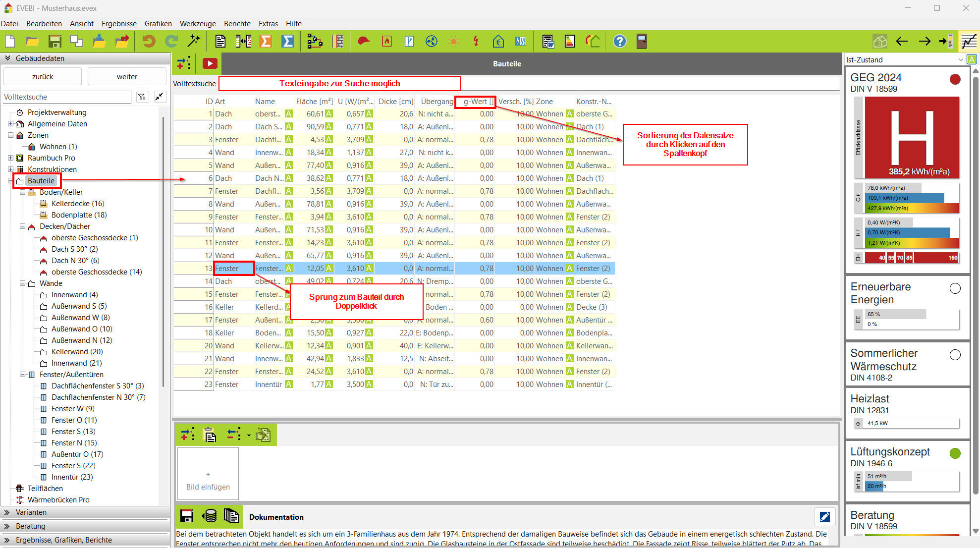This screenshot has width=980, height=548.
Task: Click the weiter button
Action: 127,77
